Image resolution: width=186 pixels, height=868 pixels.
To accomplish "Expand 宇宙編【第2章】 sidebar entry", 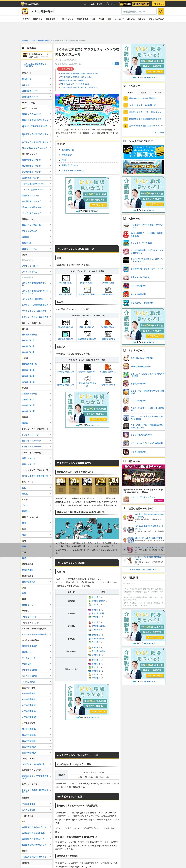I will point(37,405).
